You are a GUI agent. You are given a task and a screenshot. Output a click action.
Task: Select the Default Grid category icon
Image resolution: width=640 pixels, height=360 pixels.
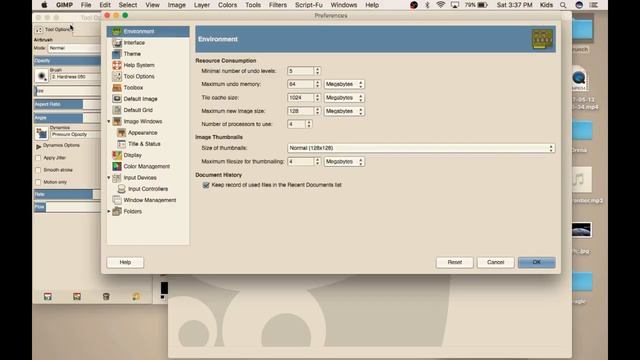[x=117, y=110]
